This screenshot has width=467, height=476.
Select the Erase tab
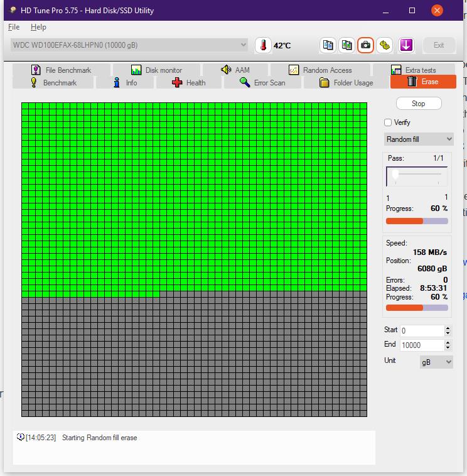point(423,82)
